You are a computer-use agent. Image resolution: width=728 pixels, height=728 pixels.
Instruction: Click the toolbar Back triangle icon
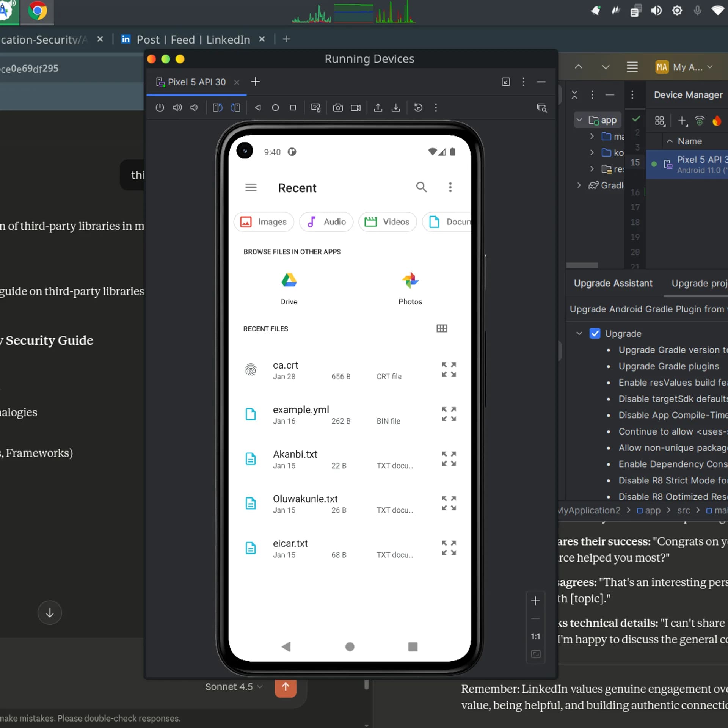pyautogui.click(x=258, y=108)
